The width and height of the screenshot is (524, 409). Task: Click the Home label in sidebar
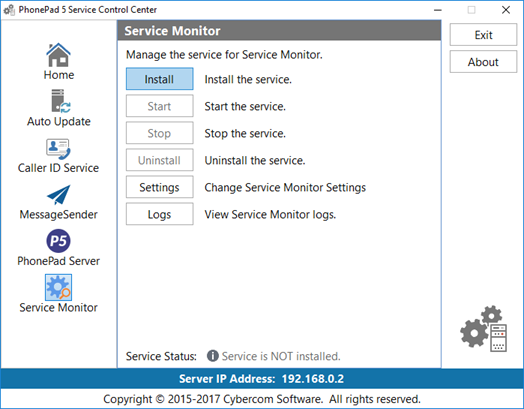coord(59,75)
